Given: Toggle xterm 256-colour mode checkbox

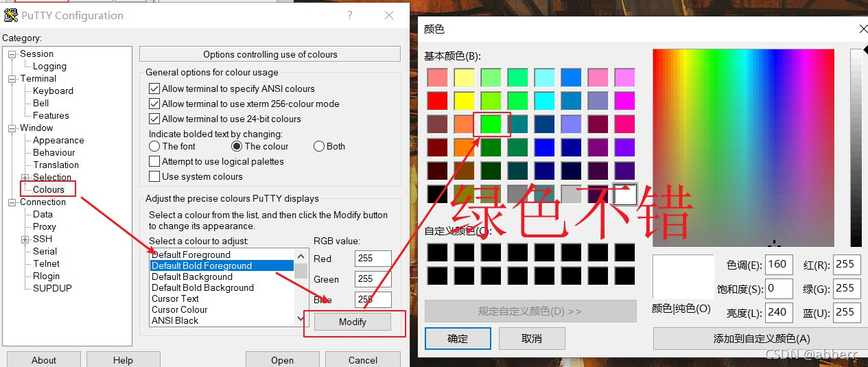Looking at the screenshot, I should [x=154, y=104].
